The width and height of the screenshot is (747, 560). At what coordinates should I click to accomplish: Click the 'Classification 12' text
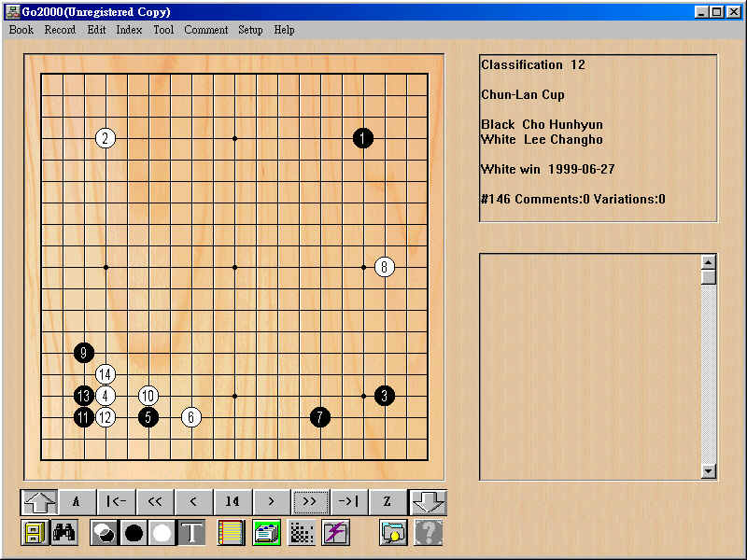click(532, 64)
